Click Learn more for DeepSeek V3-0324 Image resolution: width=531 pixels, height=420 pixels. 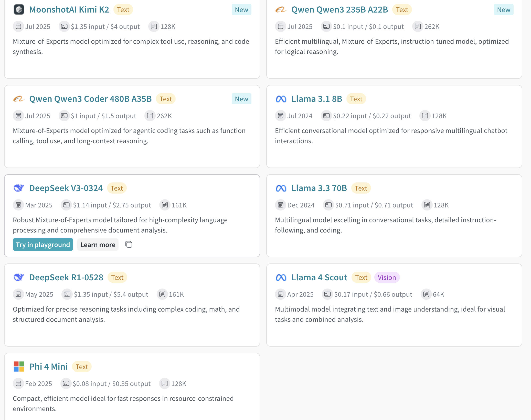(x=98, y=245)
